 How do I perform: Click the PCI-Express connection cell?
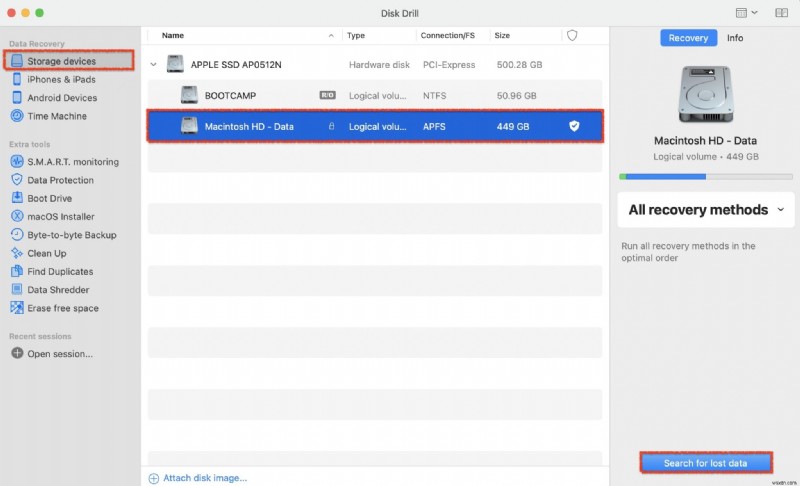coord(449,65)
